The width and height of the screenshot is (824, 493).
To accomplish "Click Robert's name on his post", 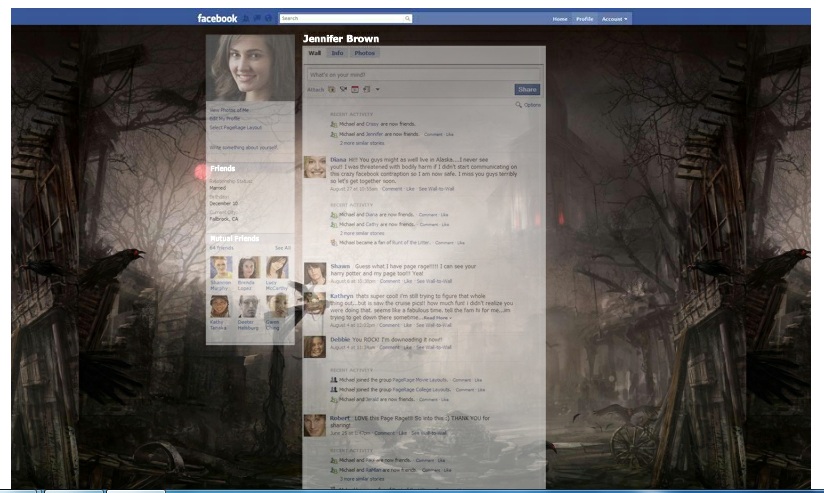I will pyautogui.click(x=339, y=418).
